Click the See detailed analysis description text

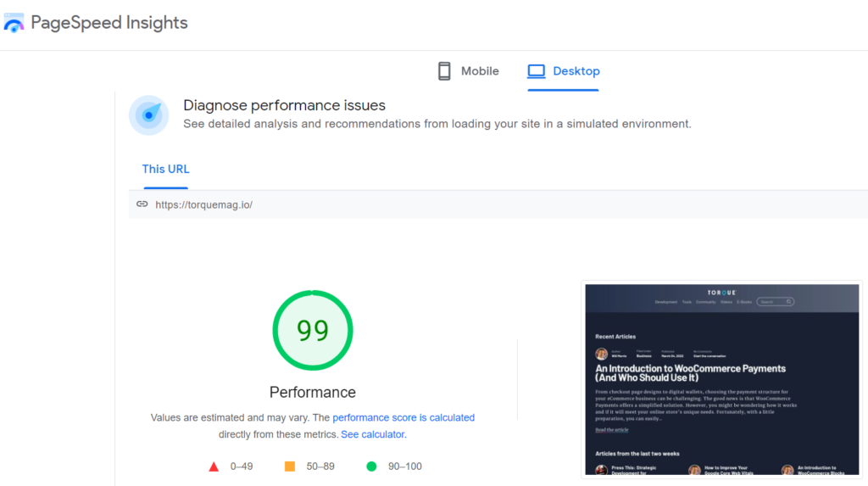(x=437, y=124)
